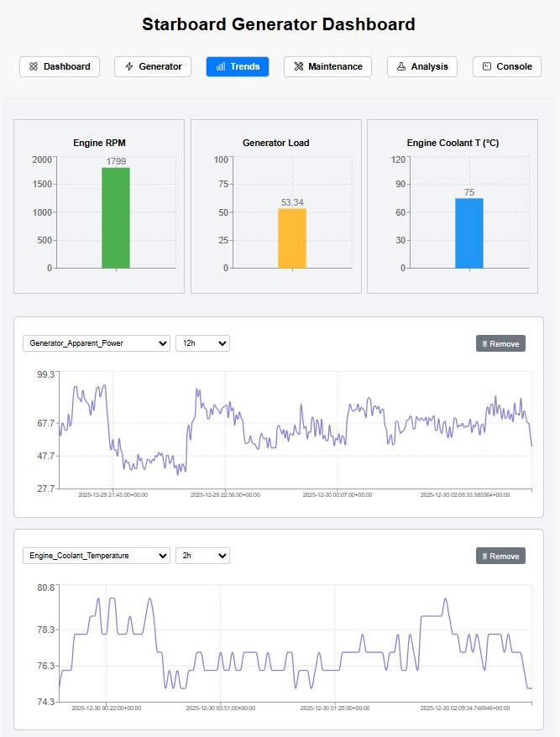The image size is (560, 737).
Task: Click the trash icon in the bottom Remove button
Action: tap(486, 555)
